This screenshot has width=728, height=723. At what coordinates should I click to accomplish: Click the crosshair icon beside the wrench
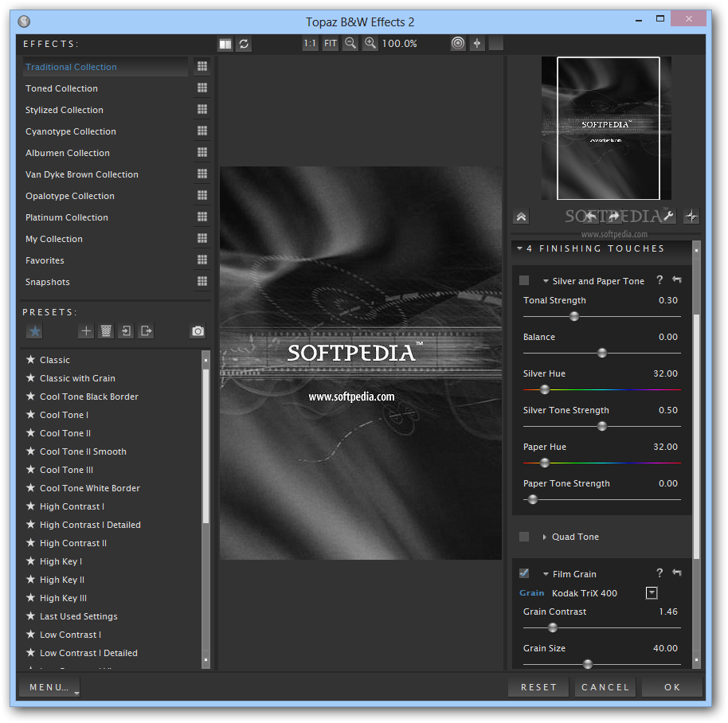pos(692,217)
